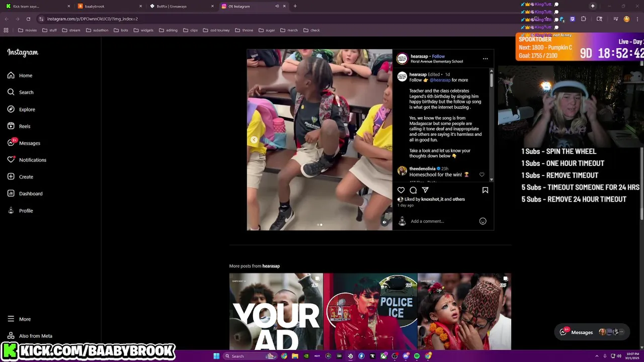Click the liked by others link

[458, 199]
